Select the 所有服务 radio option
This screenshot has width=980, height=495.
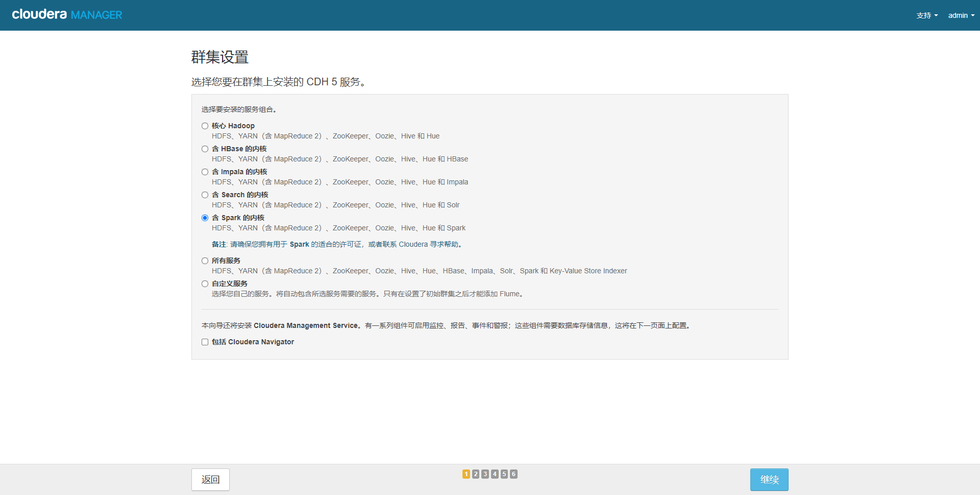tap(205, 261)
